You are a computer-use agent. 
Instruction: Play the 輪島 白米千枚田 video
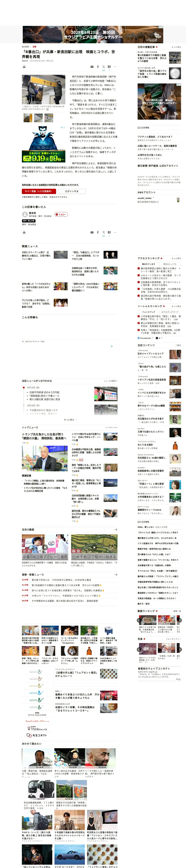coord(94,548)
